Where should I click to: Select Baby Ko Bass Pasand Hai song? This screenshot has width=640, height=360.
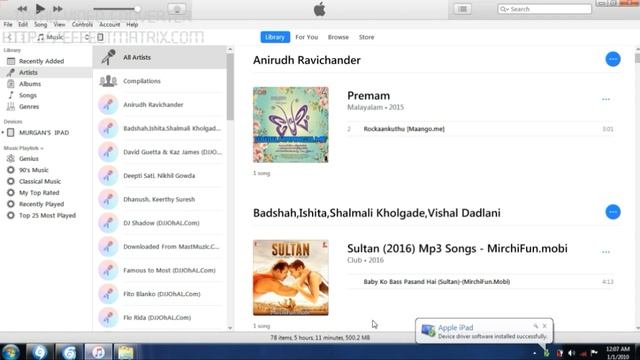[x=480, y=282]
